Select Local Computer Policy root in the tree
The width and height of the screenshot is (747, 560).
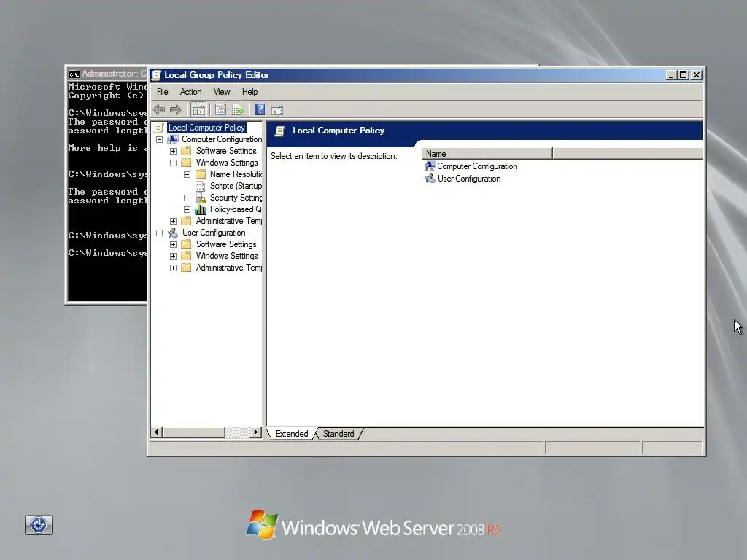[x=206, y=128]
